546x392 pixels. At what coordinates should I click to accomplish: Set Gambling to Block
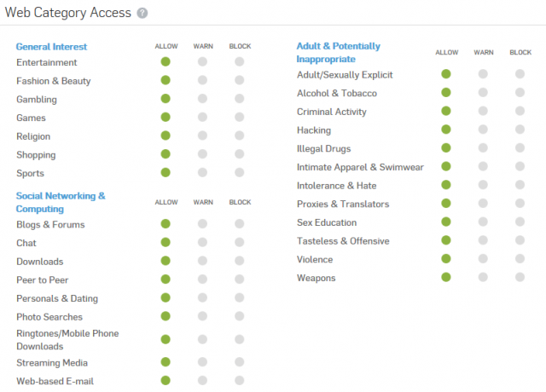click(239, 99)
